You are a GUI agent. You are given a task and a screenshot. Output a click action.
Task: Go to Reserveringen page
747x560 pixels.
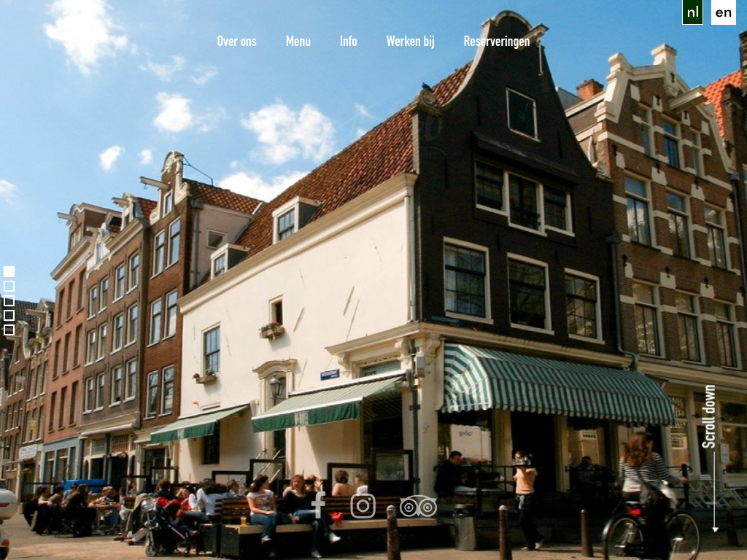point(496,42)
